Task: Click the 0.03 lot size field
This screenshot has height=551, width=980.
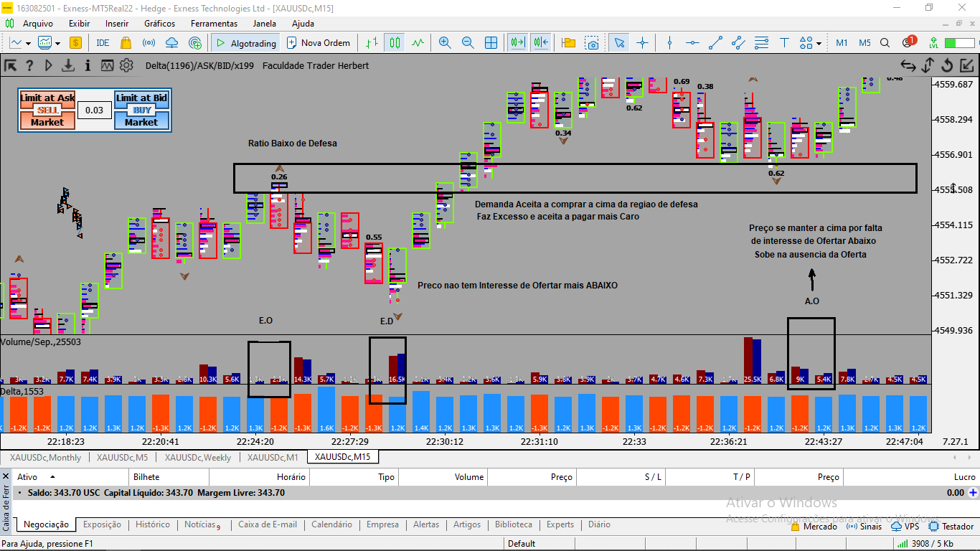Action: click(94, 110)
